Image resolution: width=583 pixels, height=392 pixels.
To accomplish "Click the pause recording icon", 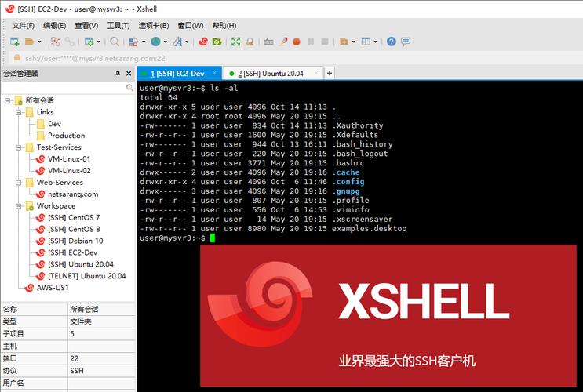I will (311, 42).
